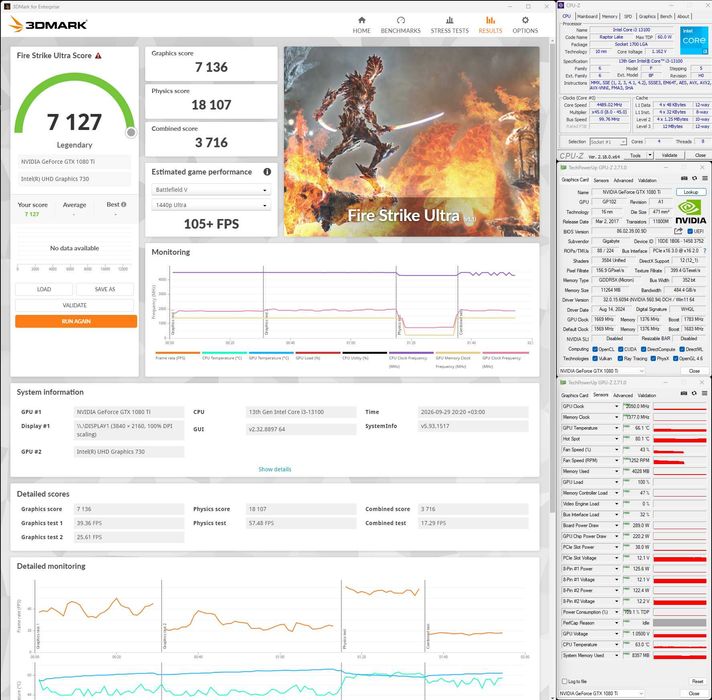Click the Lookup button in GPU-Z
The height and width of the screenshot is (700, 712).
pyautogui.click(x=691, y=192)
